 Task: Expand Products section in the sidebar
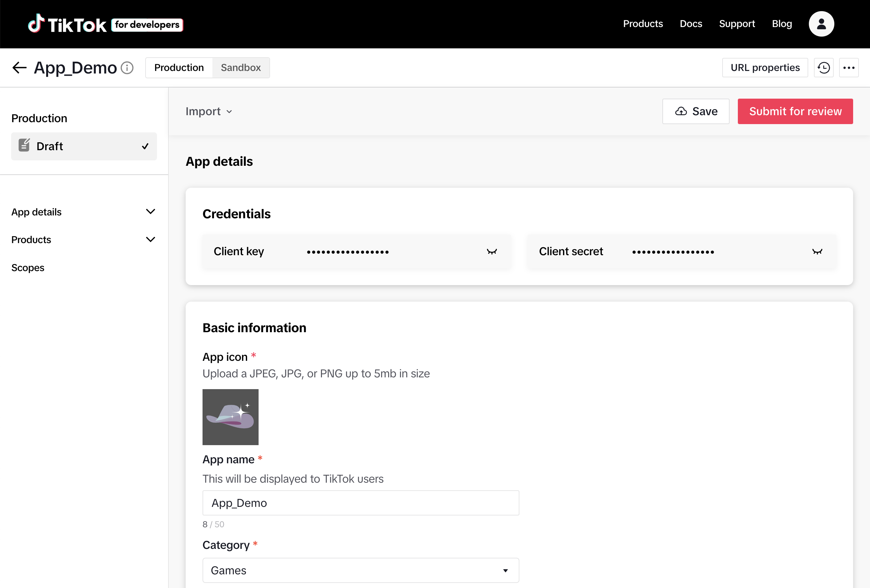coord(151,239)
